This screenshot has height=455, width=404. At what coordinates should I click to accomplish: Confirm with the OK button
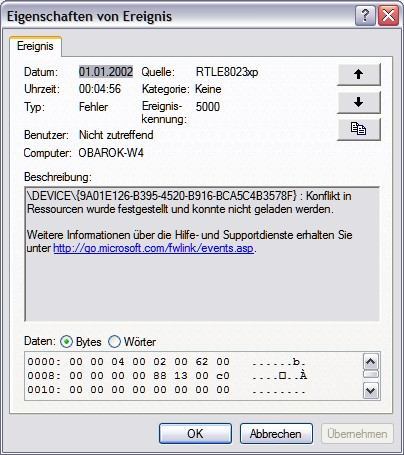[195, 434]
